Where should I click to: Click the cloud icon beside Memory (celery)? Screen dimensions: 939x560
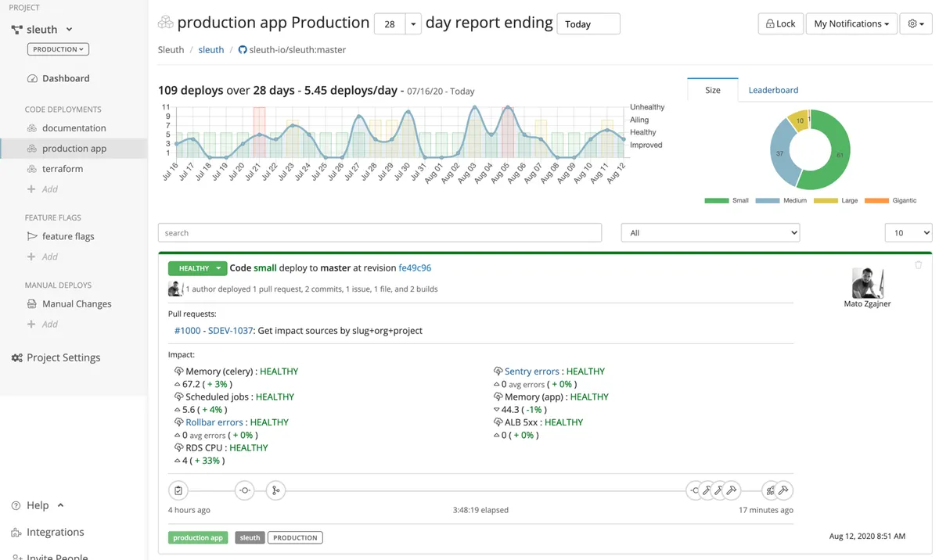point(178,372)
